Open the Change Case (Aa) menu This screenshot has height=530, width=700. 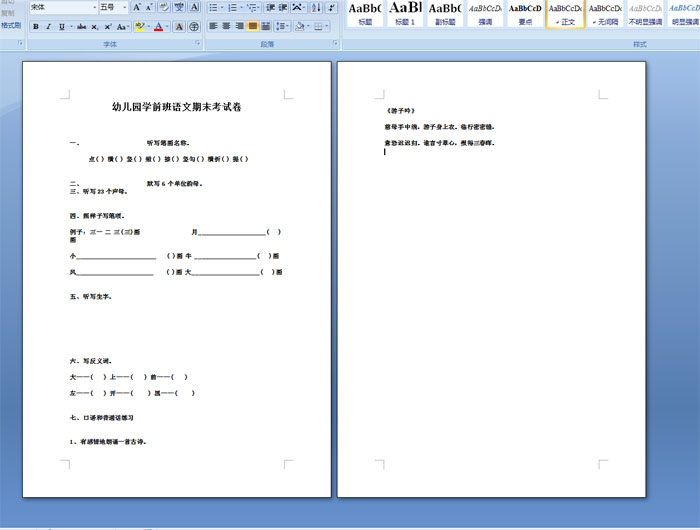122,27
